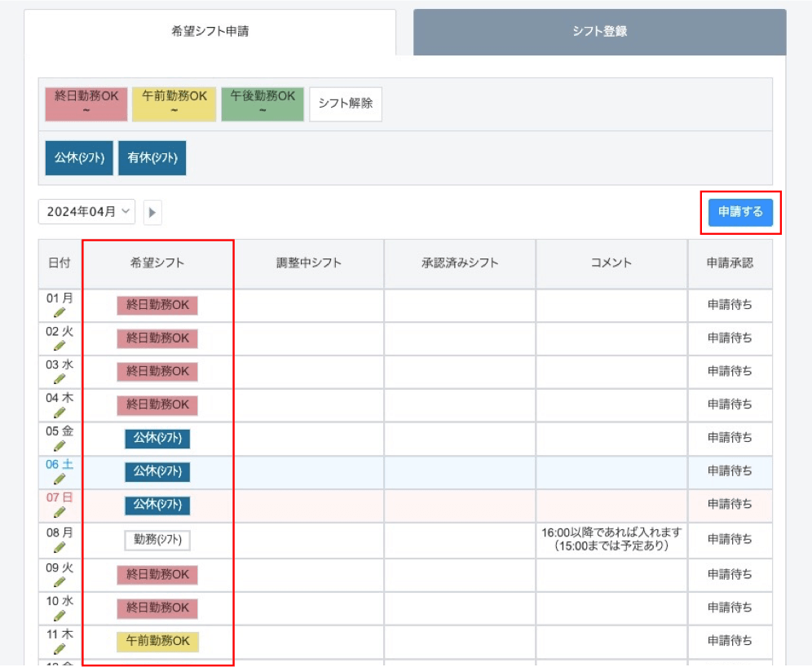The height and width of the screenshot is (667, 812).
Task: Select the 希望シフト申請 tab
Action: pos(210,32)
